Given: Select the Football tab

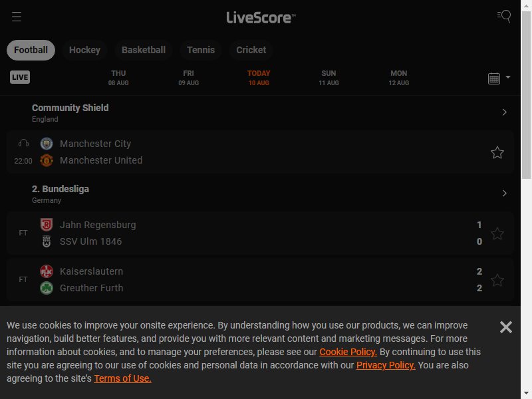Looking at the screenshot, I should pyautogui.click(x=31, y=51).
